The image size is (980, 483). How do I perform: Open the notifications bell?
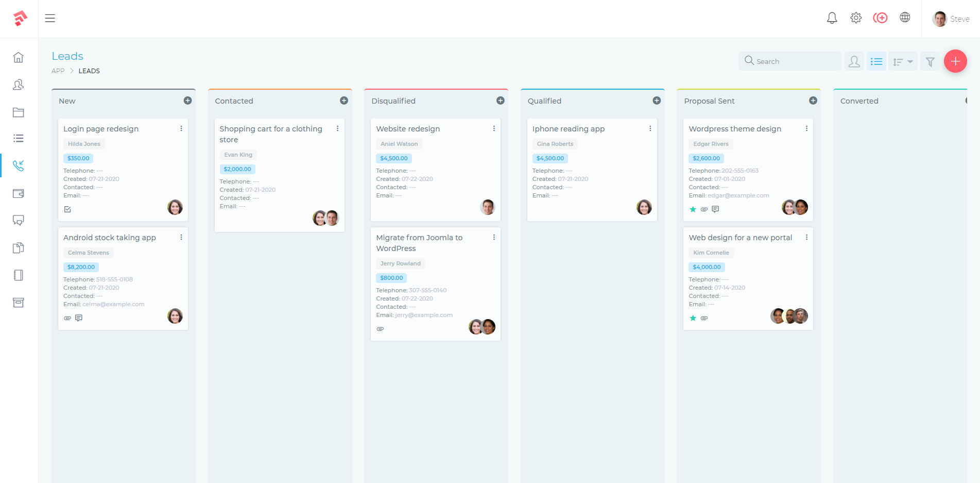coord(832,18)
